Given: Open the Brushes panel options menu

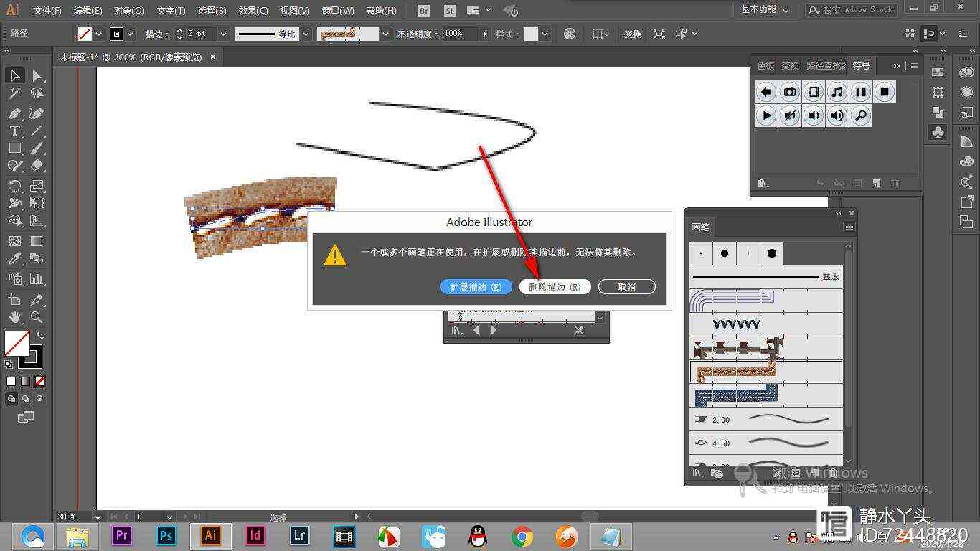Looking at the screenshot, I should point(849,227).
